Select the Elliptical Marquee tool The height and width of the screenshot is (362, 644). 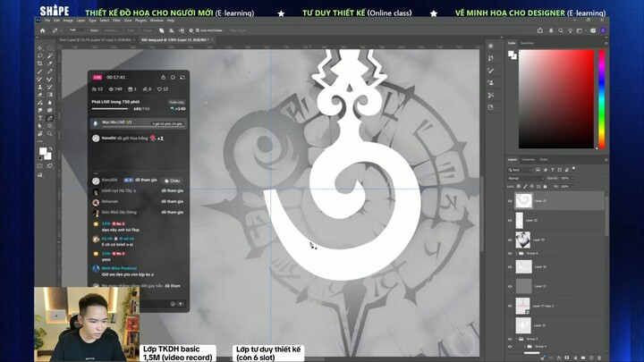point(50,48)
